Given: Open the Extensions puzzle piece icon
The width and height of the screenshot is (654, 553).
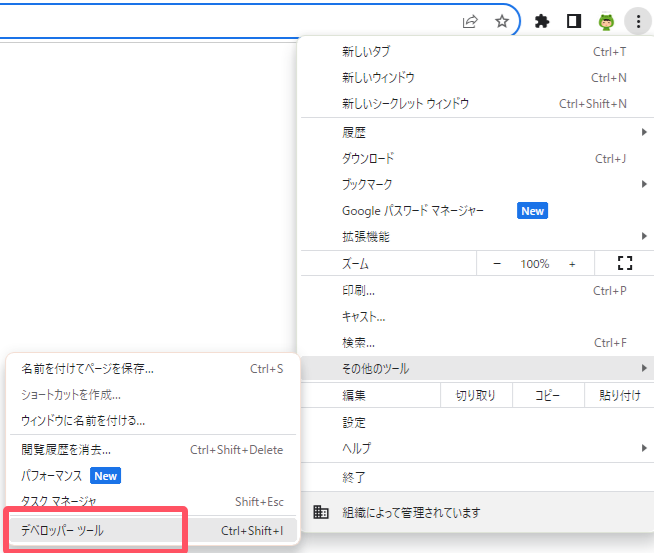Looking at the screenshot, I should [x=542, y=21].
